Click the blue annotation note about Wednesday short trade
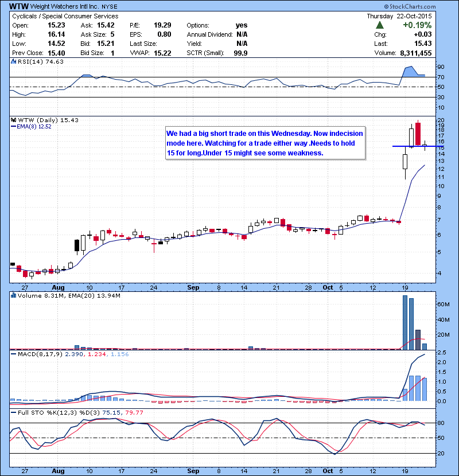Viewport: 459px width, 476px height. [x=265, y=143]
